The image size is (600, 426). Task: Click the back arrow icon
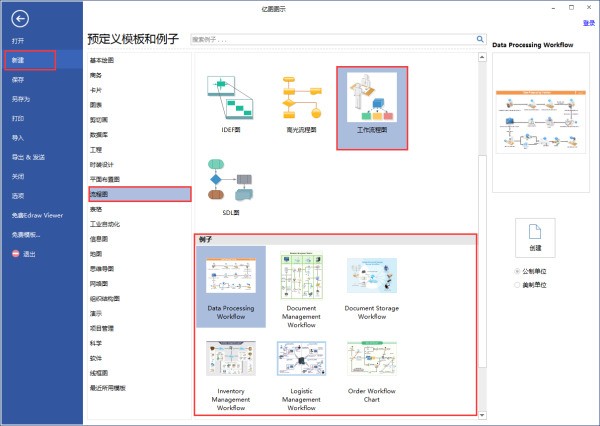point(21,18)
